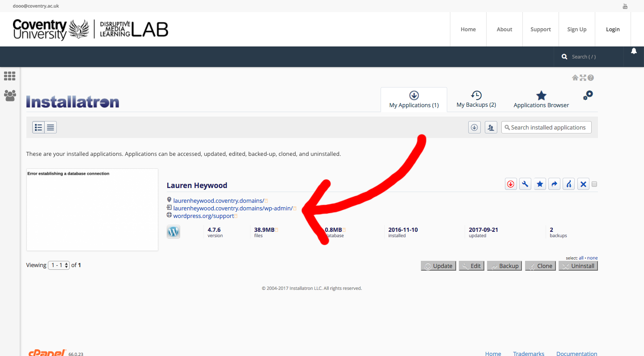Viewport: 644px width, 356px height.
Task: Click the import application download icon beside search
Action: tap(474, 127)
